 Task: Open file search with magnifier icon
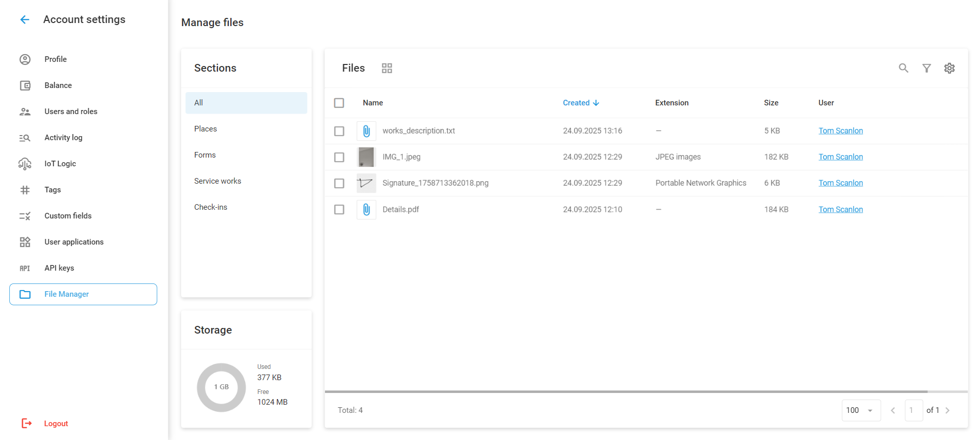coord(904,68)
